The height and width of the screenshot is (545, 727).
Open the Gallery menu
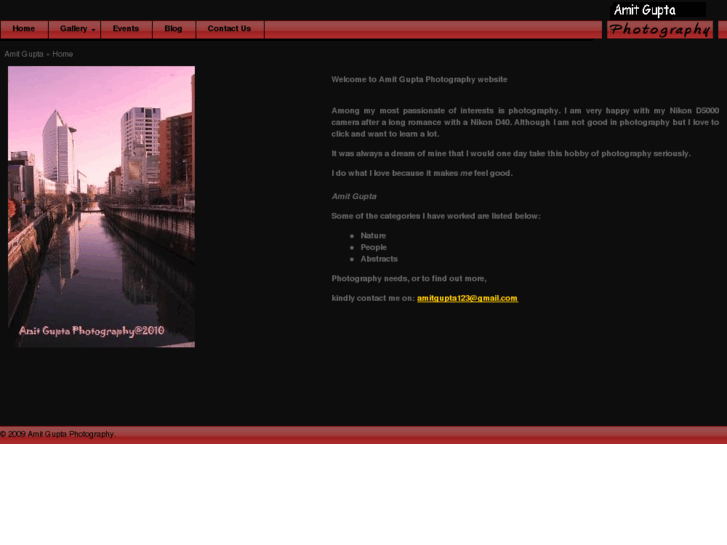pos(75,29)
